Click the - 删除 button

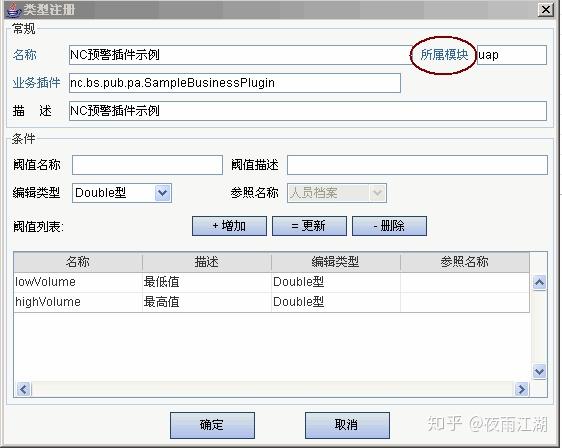(x=389, y=226)
